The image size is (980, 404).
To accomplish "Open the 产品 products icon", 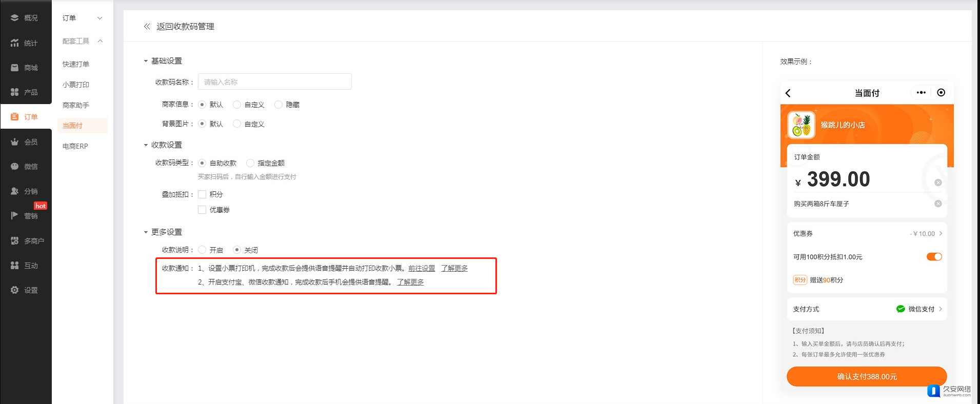I will coord(14,92).
